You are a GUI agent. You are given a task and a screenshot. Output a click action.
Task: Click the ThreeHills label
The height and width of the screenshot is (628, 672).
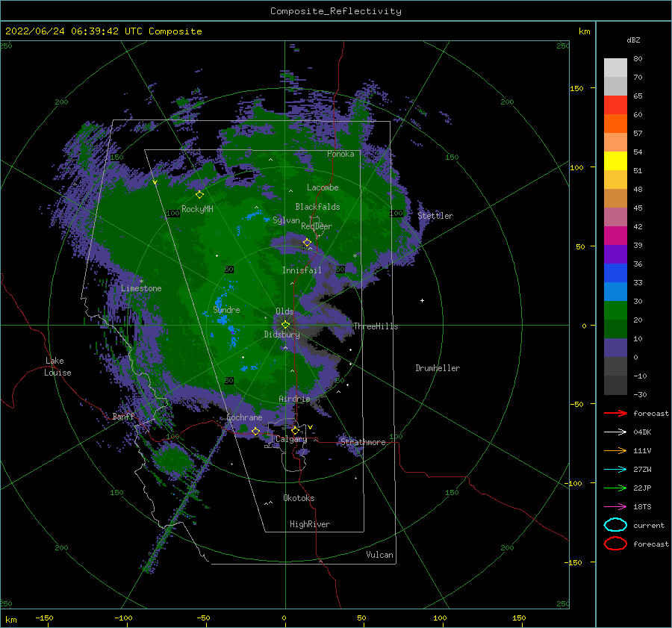point(376,326)
